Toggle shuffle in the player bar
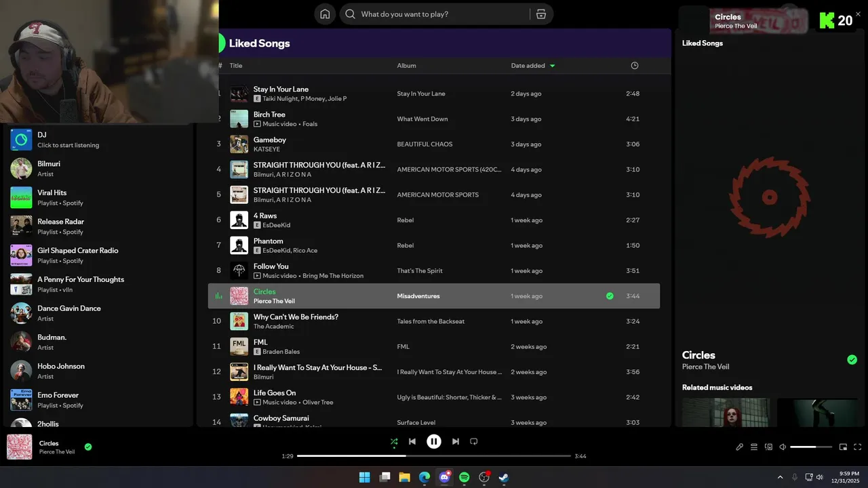 pos(394,441)
